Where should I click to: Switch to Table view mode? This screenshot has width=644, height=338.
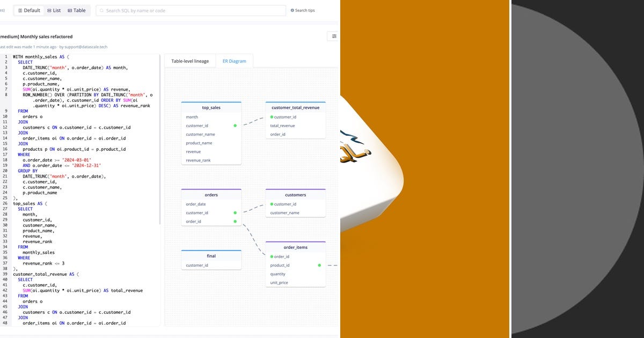pyautogui.click(x=76, y=10)
